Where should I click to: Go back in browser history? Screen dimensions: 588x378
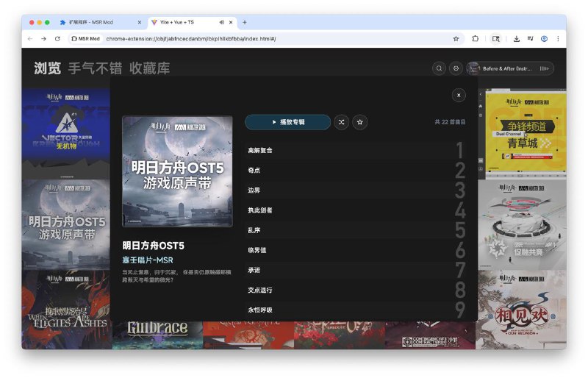pyautogui.click(x=30, y=39)
